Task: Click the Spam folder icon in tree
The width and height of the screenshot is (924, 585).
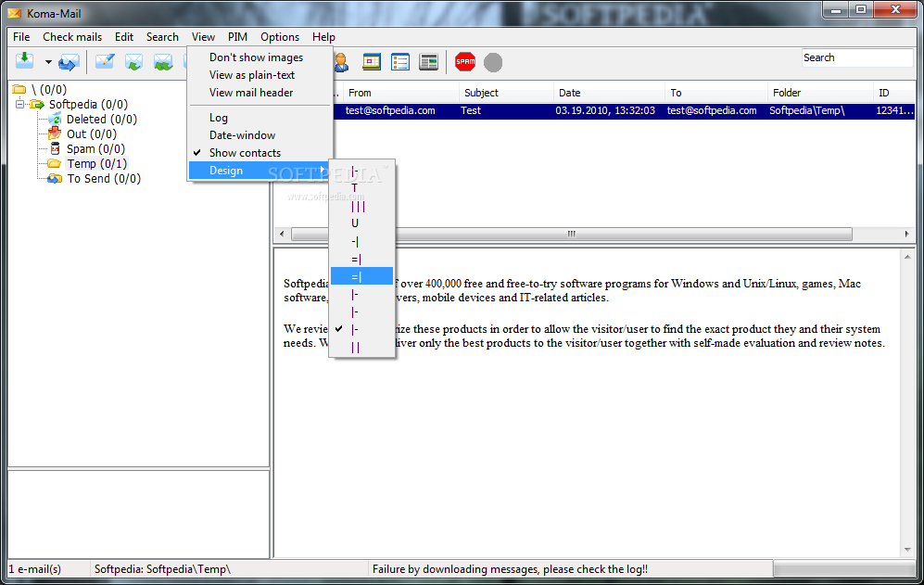Action: tap(55, 148)
